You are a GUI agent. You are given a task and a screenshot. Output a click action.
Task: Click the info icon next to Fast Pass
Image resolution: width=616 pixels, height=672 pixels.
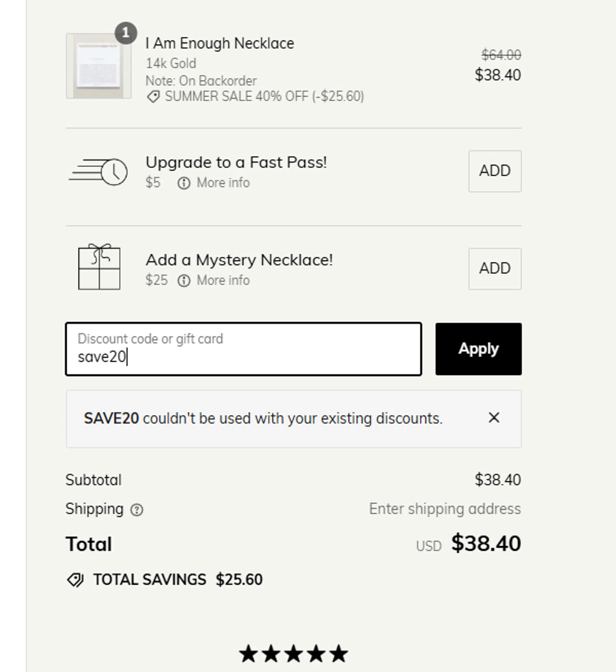184,183
